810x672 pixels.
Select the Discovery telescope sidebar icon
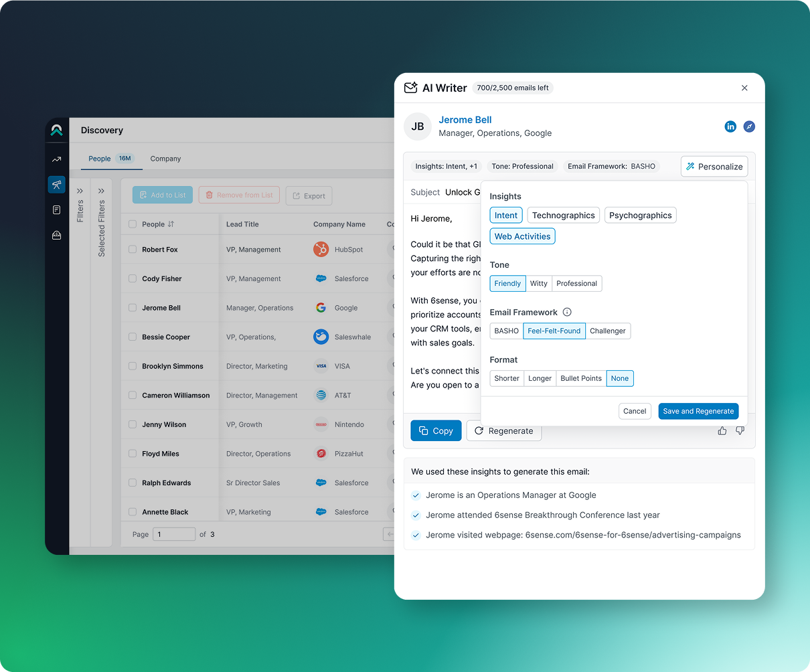pos(56,185)
